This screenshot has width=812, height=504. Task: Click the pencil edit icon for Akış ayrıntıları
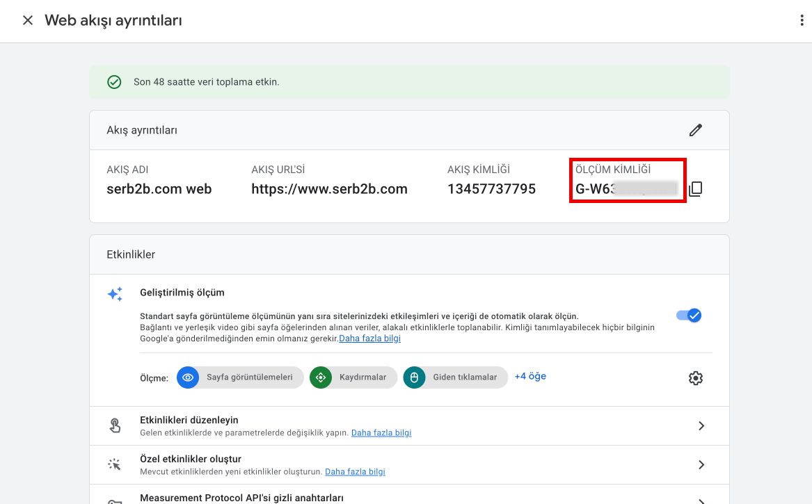point(695,130)
